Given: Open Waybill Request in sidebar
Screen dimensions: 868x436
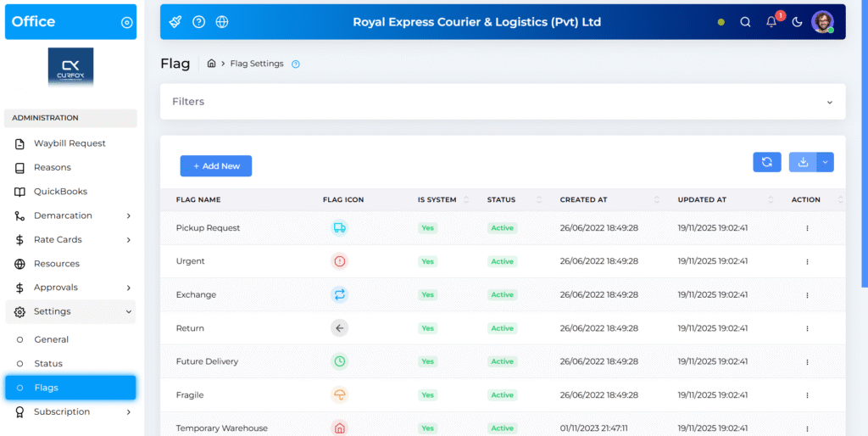Looking at the screenshot, I should coord(70,143).
